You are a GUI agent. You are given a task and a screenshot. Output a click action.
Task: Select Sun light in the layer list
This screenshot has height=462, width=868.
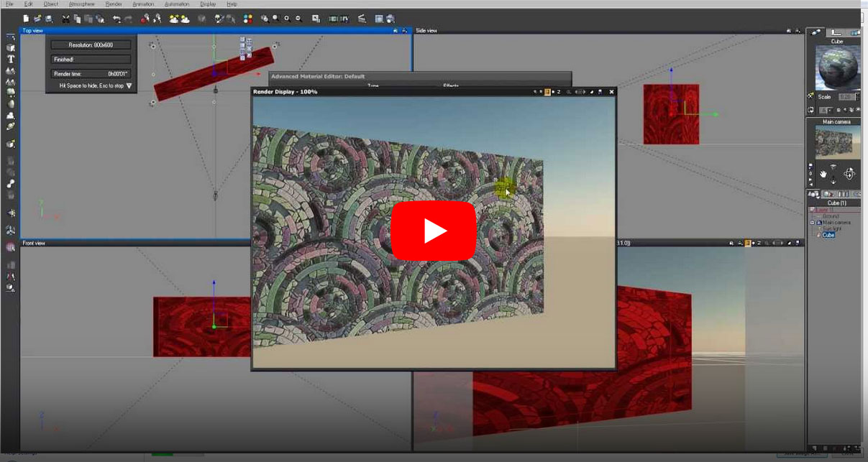[831, 228]
